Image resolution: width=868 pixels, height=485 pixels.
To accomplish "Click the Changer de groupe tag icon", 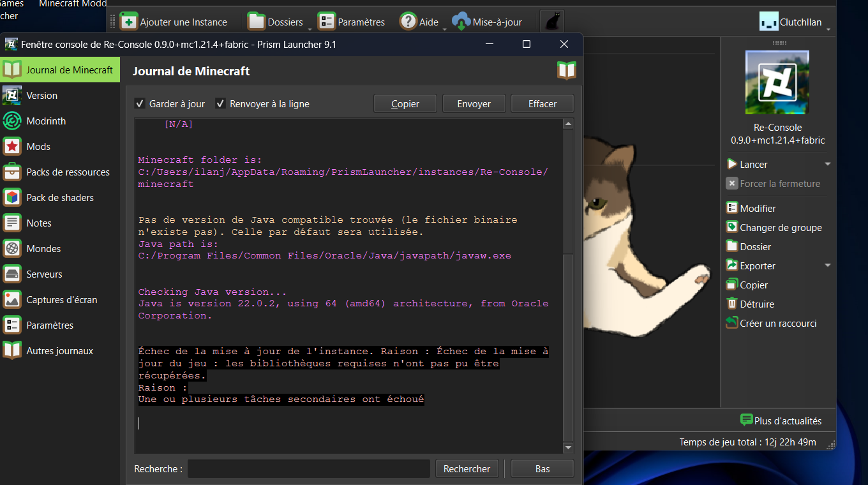I will pos(732,227).
